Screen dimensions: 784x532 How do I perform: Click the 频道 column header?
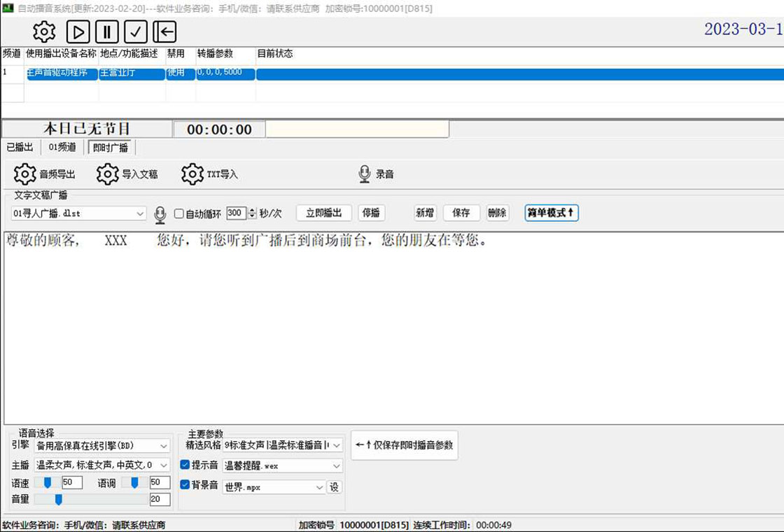tap(12, 53)
